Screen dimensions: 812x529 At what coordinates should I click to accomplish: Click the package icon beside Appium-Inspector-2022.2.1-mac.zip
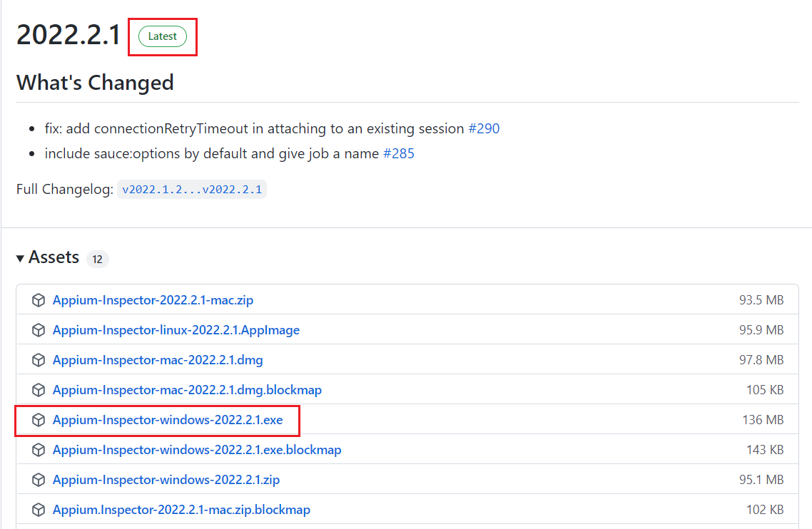(x=39, y=300)
